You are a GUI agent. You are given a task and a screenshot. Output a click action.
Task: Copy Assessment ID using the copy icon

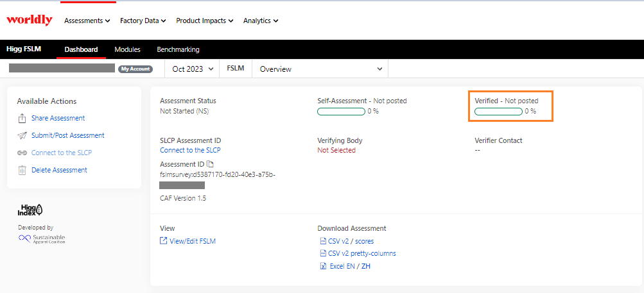coord(209,164)
